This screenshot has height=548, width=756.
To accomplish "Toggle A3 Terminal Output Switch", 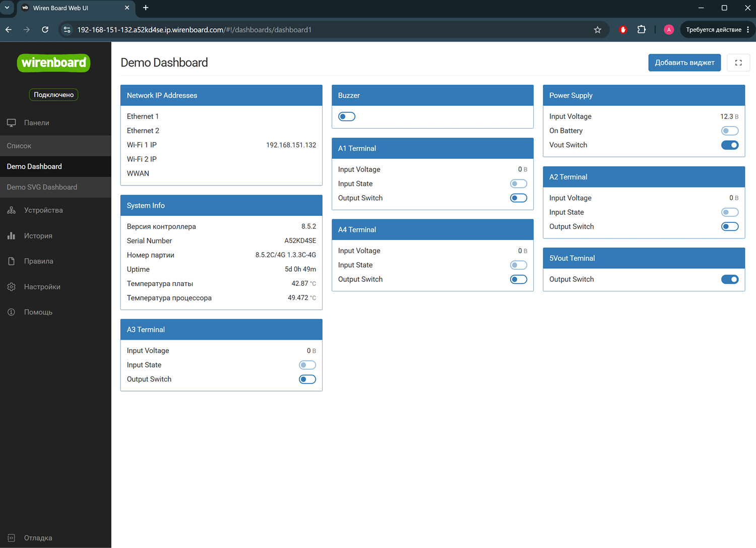I will tap(307, 379).
